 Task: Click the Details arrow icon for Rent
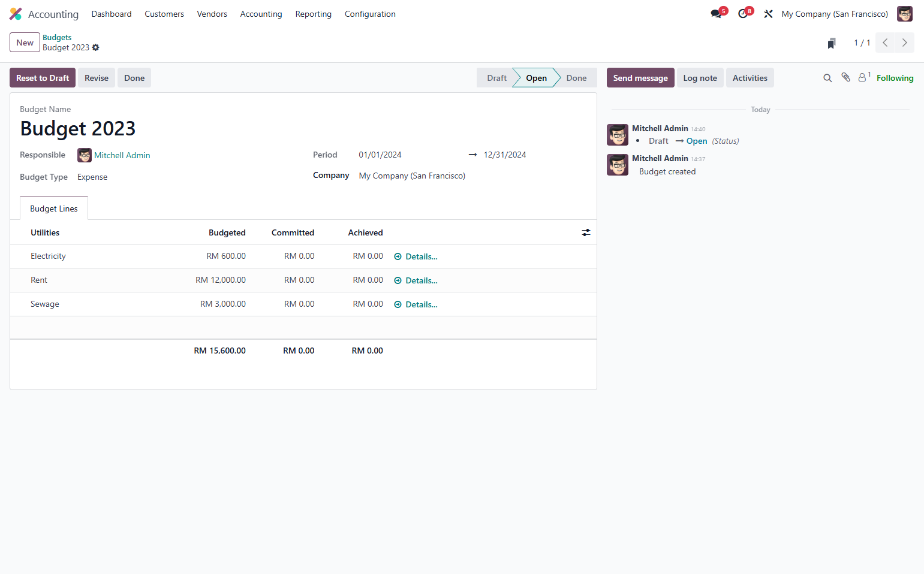tap(398, 280)
